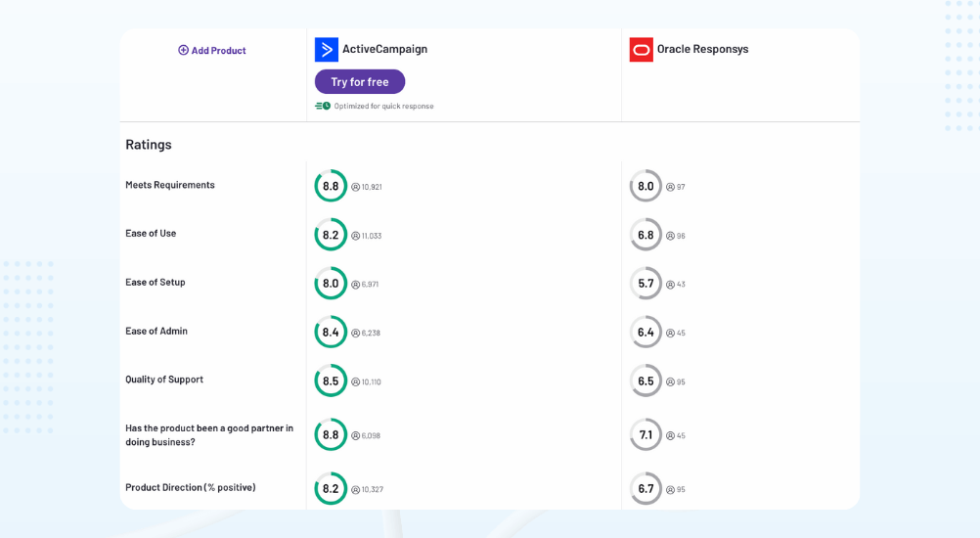Click the Oracle Responsys red logo icon
The height and width of the screenshot is (538, 980).
coord(641,49)
